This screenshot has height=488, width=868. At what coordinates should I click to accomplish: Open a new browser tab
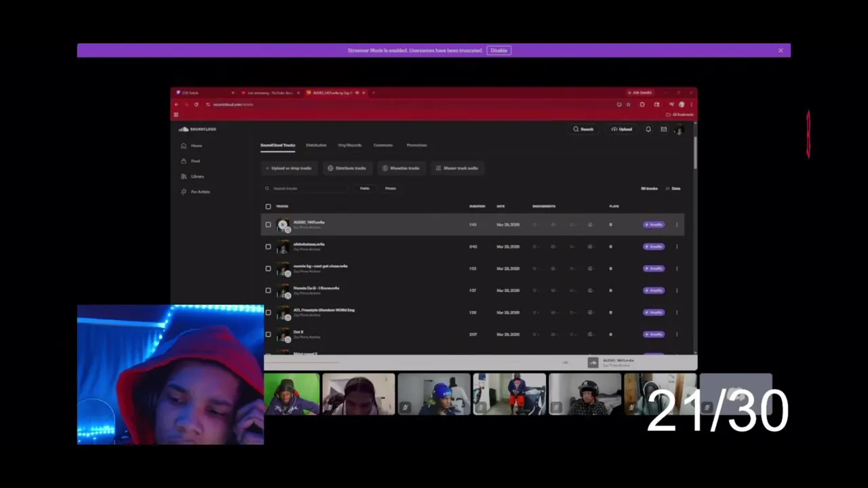[374, 92]
